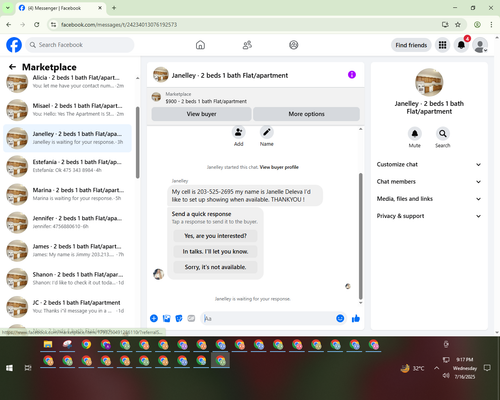Open clock and date in system tray
The height and width of the screenshot is (400, 500).
[465, 368]
